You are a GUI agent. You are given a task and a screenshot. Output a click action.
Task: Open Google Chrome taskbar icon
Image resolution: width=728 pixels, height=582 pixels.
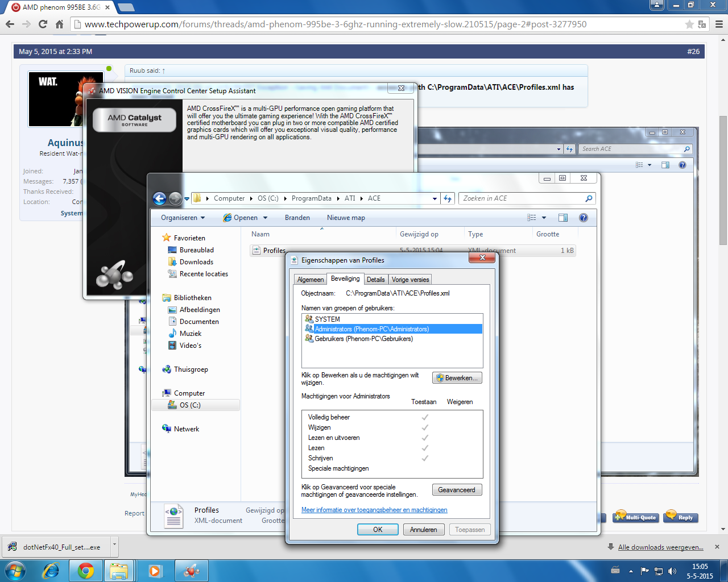pyautogui.click(x=86, y=571)
